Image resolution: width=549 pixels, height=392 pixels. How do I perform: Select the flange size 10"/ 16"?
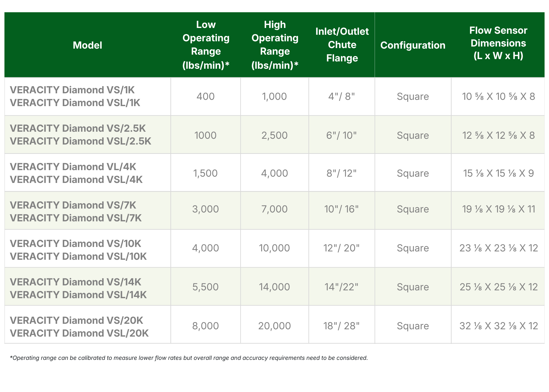[341, 209]
